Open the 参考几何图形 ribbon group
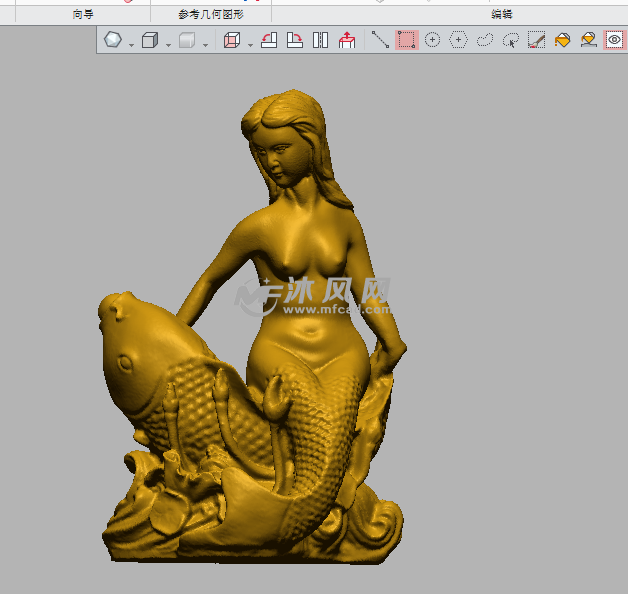 pos(210,14)
